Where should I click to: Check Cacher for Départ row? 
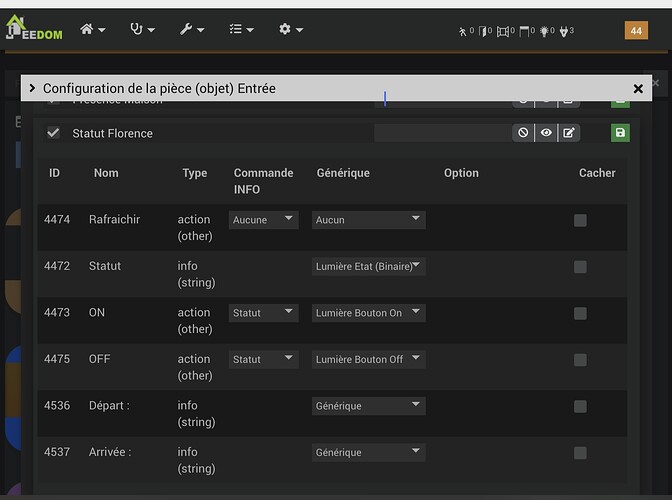[580, 407]
